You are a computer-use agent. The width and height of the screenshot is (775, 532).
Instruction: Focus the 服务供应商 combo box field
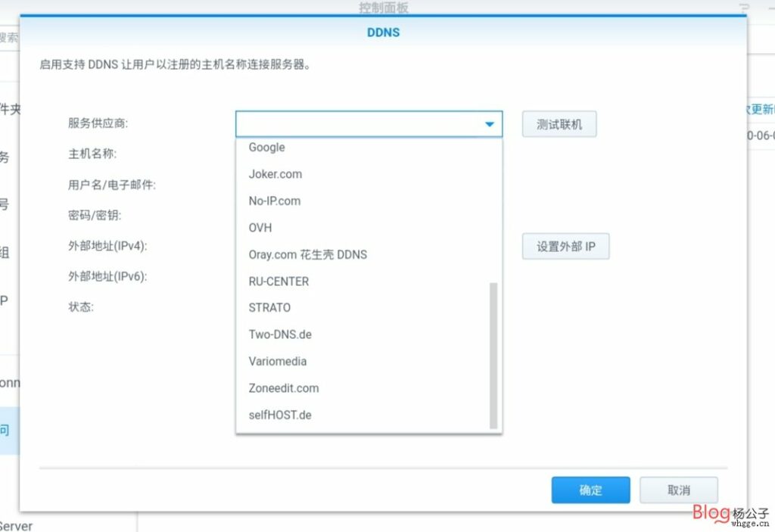point(369,124)
